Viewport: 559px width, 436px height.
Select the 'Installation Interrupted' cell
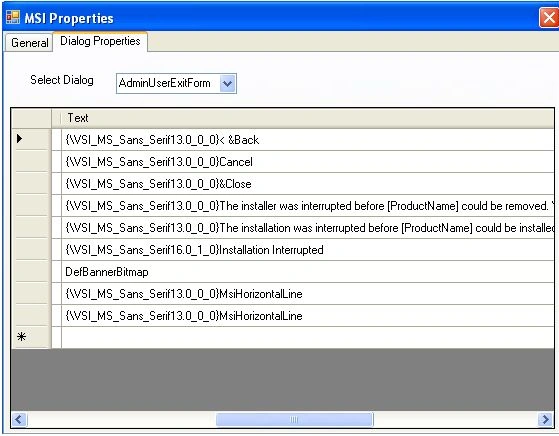point(307,250)
